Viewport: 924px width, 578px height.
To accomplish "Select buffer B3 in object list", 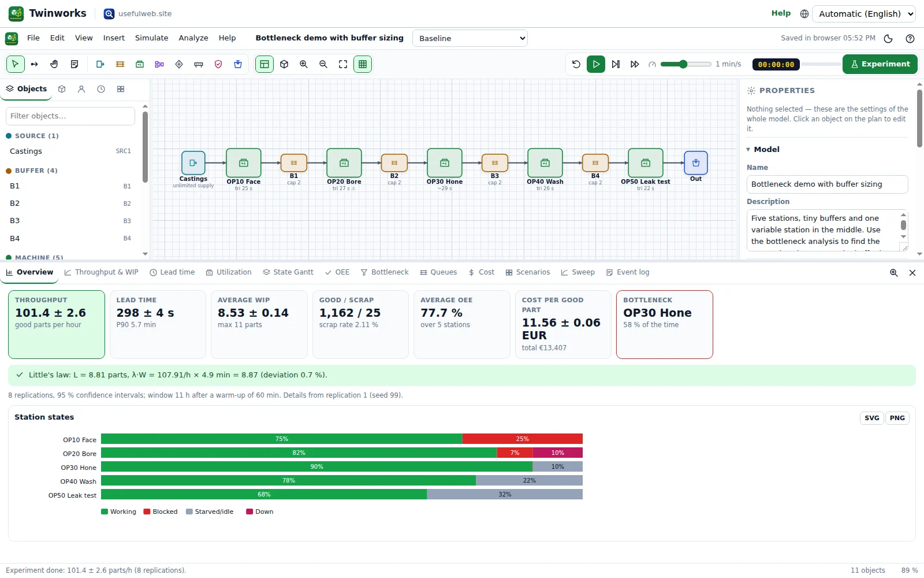I will (x=70, y=221).
